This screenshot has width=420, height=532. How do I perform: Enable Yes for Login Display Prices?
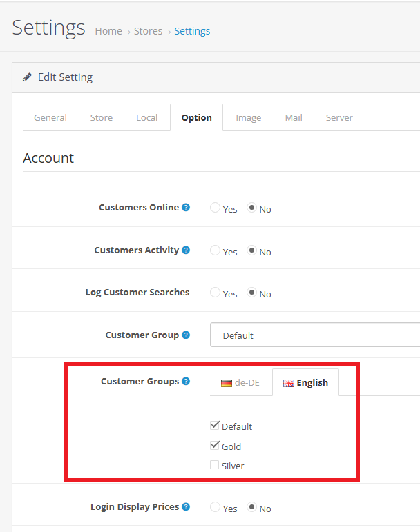216,508
